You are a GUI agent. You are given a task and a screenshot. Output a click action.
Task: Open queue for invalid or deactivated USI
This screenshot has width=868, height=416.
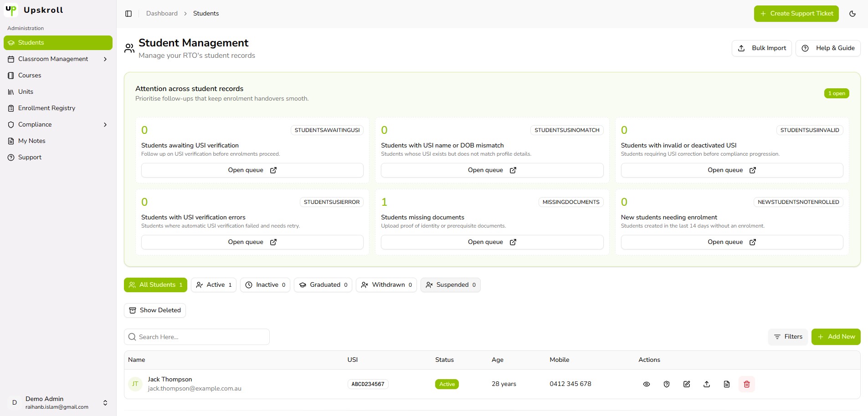(x=732, y=170)
